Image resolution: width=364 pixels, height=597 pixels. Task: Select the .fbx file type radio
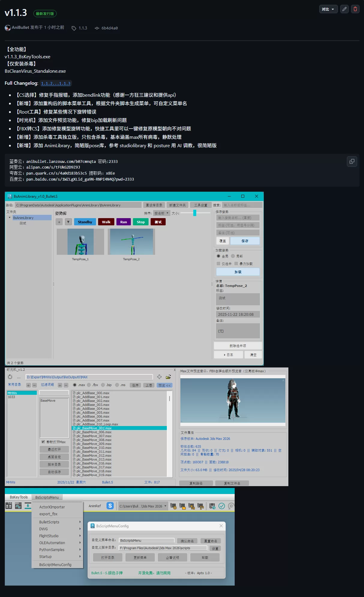tap(89, 385)
